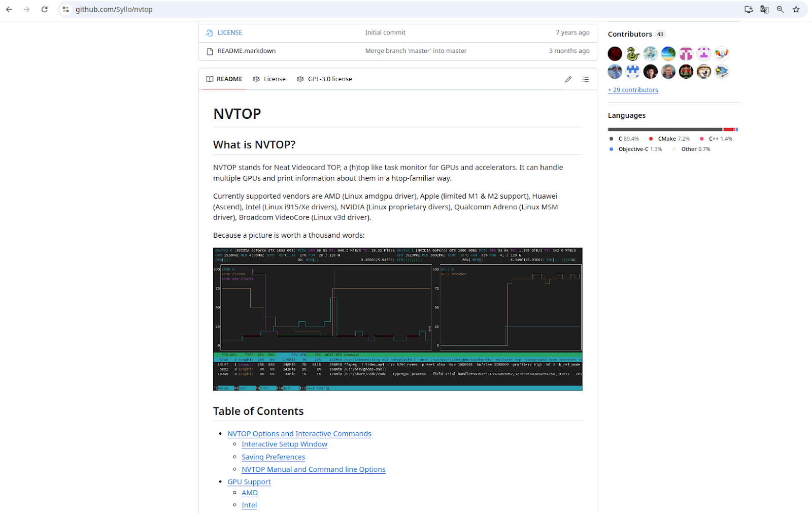Open the "Merge branch 'master' into master" commit

point(416,51)
